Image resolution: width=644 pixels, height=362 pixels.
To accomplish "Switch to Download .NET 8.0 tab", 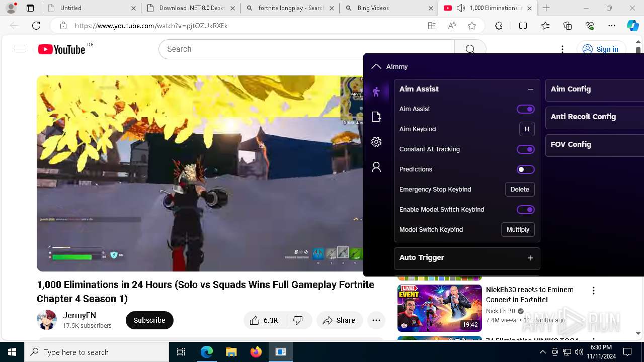I will click(x=191, y=8).
